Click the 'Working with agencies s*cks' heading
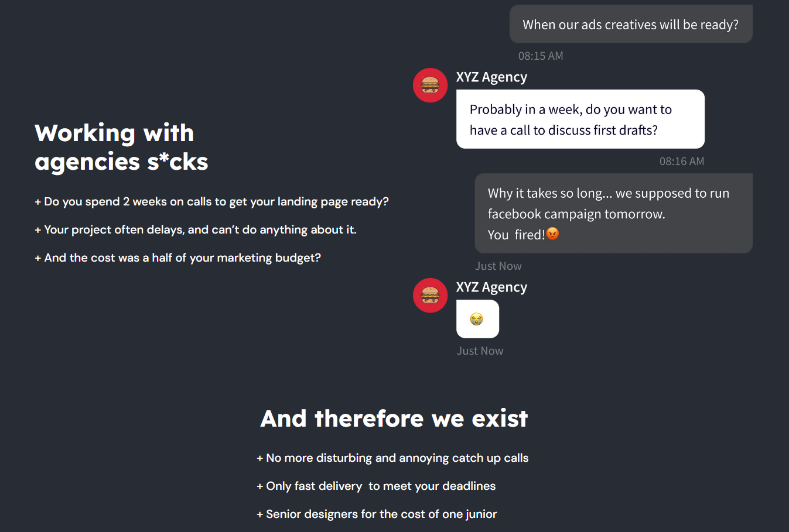Image resolution: width=789 pixels, height=532 pixels. tap(121, 147)
